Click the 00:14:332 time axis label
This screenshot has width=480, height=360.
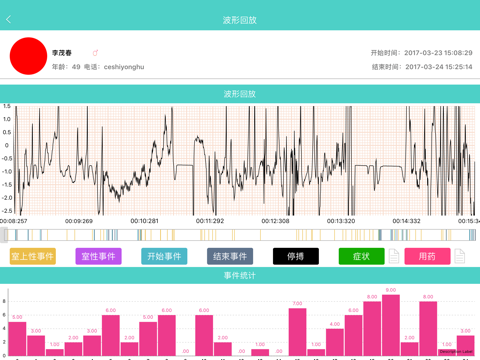pyautogui.click(x=406, y=221)
